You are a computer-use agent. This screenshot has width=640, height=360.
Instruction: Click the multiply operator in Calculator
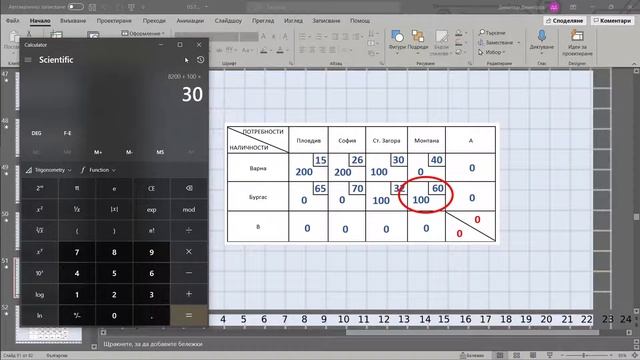(189, 252)
